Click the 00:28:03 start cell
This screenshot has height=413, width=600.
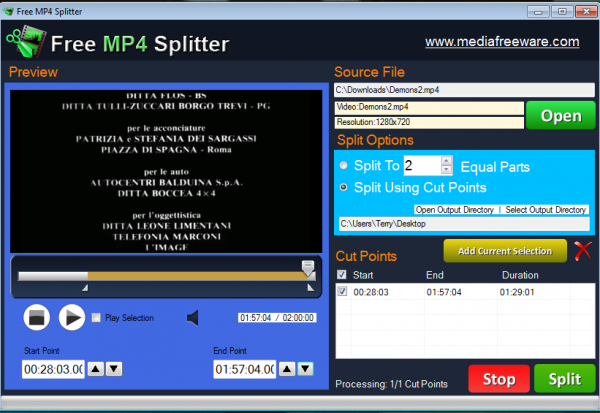click(371, 292)
